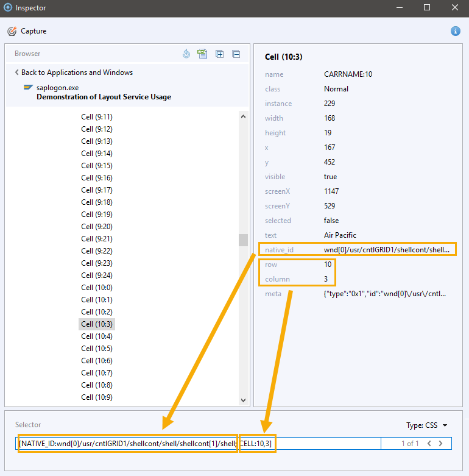Click the tree scrollbar thumb

tap(243, 240)
